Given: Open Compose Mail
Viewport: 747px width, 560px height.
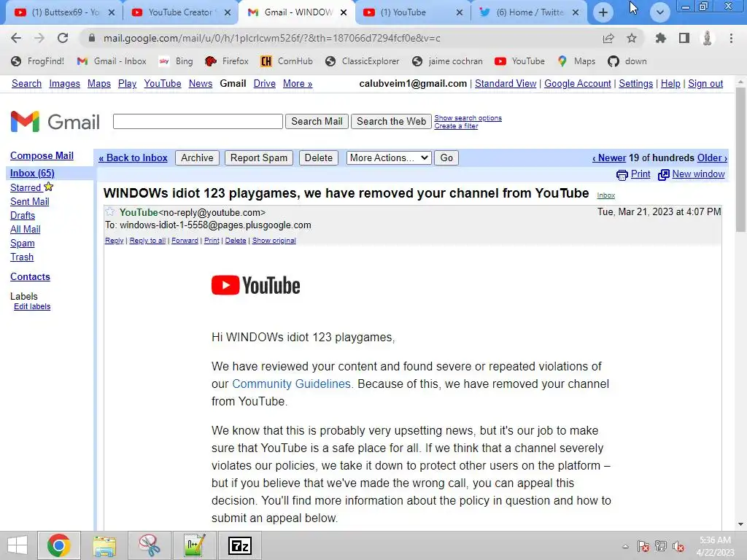Looking at the screenshot, I should coord(42,156).
